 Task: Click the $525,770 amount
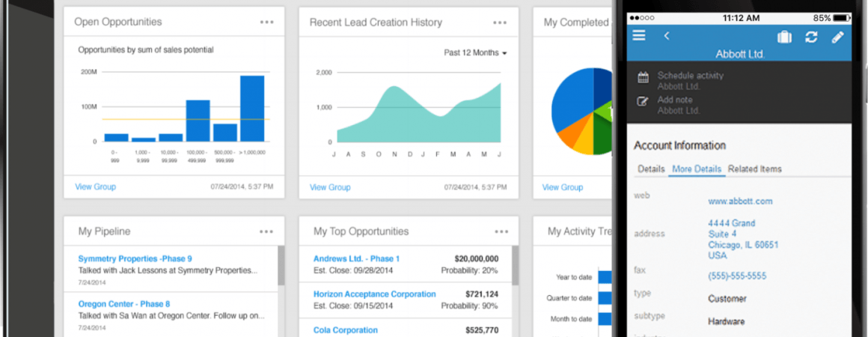[x=481, y=330]
